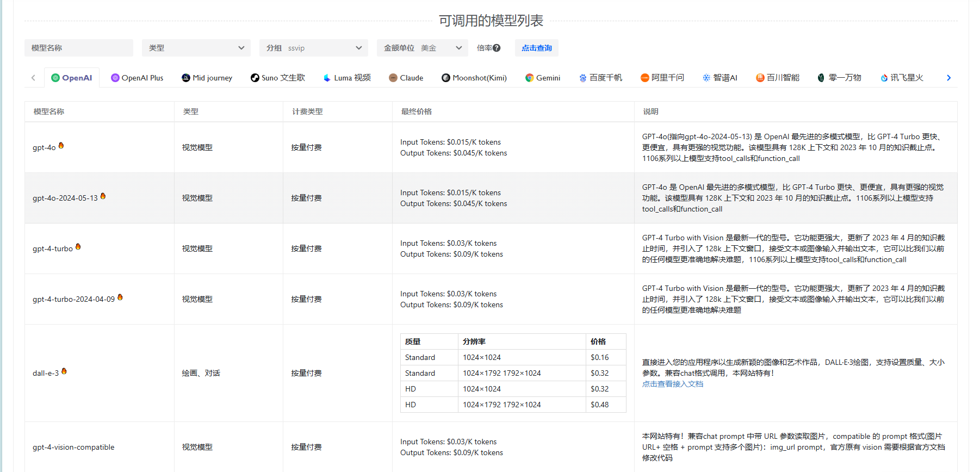Viewport: 980px width, 472px height.
Task: Switch to the Luma 视频 tab
Action: click(347, 78)
